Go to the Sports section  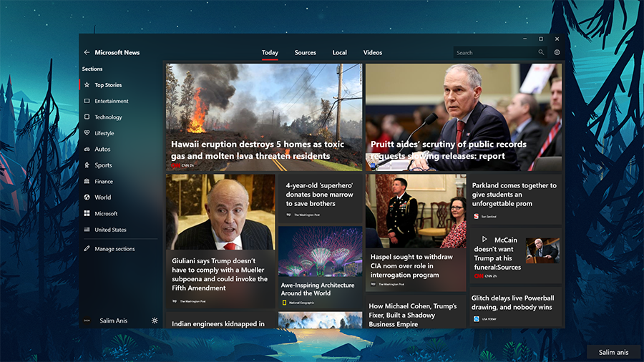tap(103, 165)
